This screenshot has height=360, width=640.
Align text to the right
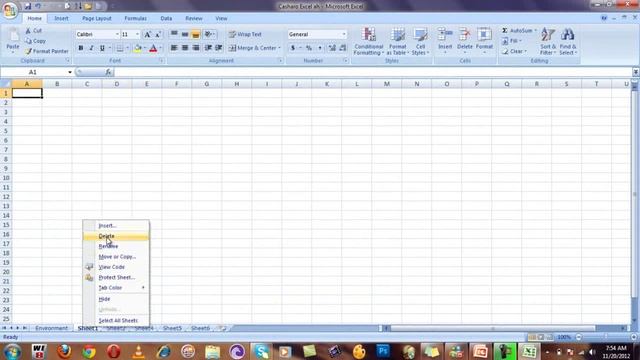click(x=196, y=48)
